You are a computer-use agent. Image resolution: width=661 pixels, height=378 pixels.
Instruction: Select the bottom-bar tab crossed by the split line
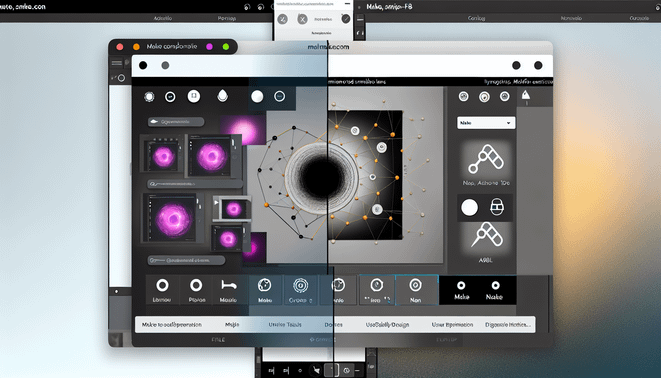(333, 324)
